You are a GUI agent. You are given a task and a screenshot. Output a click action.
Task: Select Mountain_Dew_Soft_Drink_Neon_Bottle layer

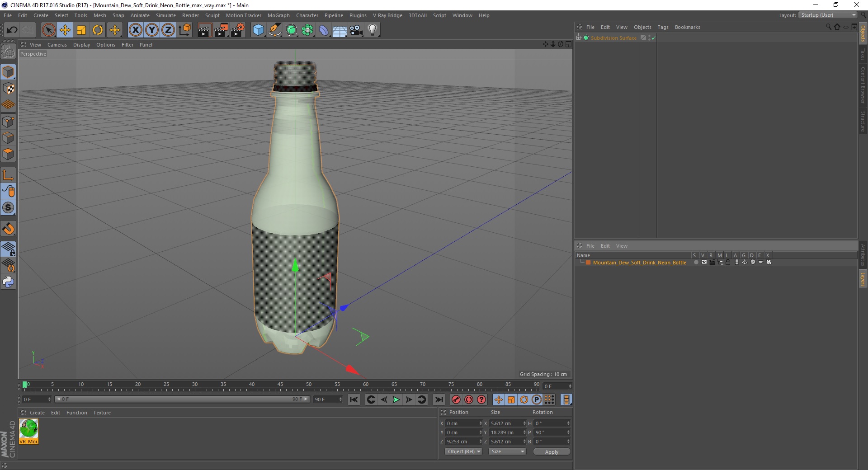pos(639,263)
